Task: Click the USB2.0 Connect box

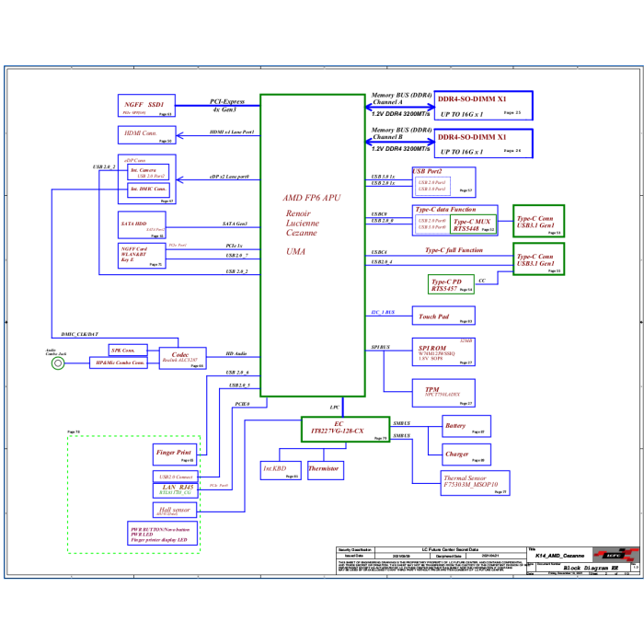Action: 176,477
